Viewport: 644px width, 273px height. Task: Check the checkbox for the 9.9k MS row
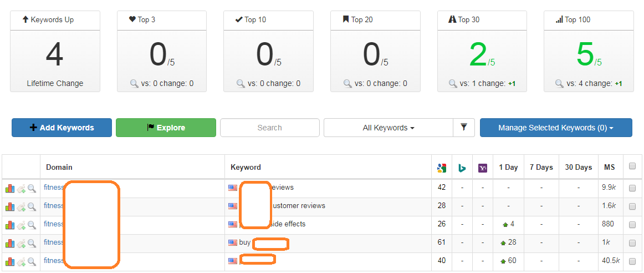632,188
